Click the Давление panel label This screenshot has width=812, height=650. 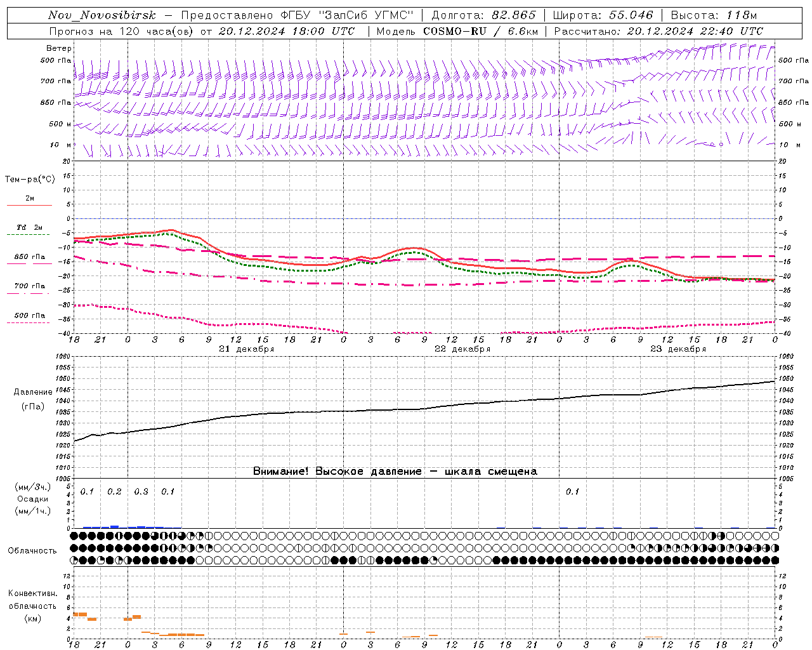point(33,392)
